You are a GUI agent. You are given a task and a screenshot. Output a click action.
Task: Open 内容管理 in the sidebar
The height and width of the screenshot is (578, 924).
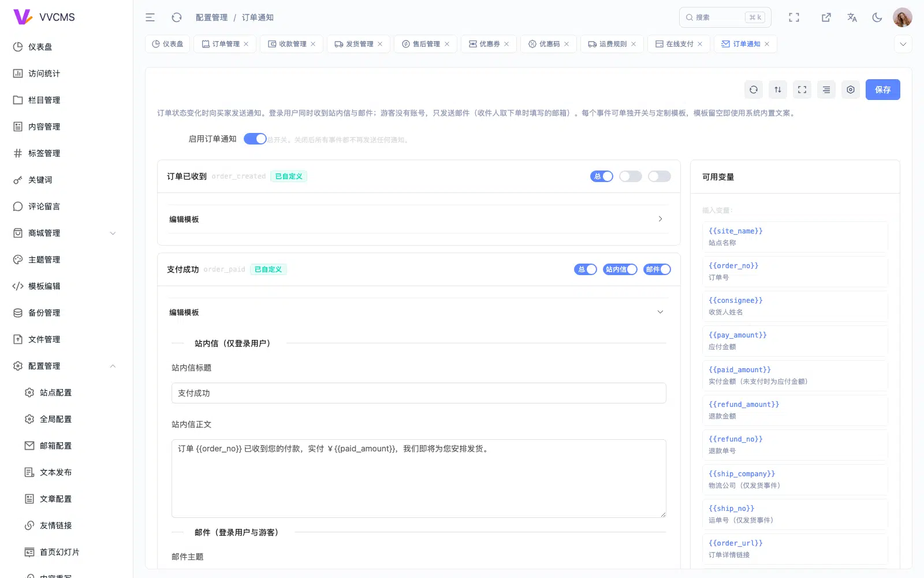click(x=66, y=127)
